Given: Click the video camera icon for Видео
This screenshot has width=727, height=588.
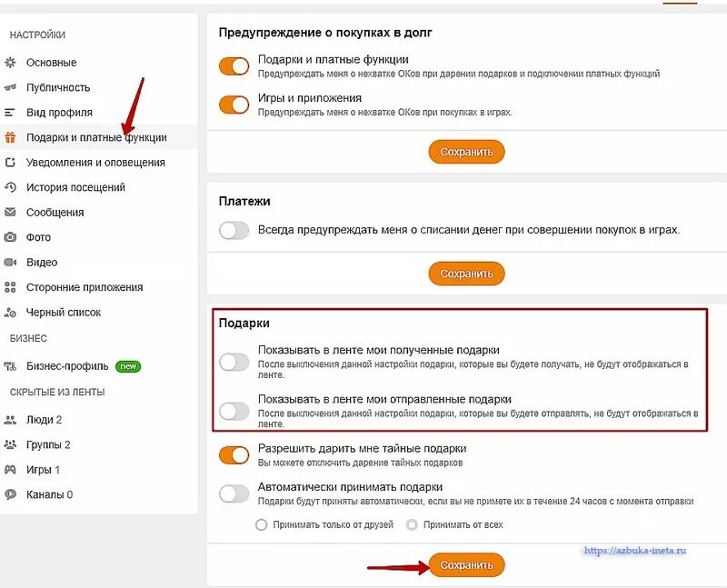Looking at the screenshot, I should 11,263.
